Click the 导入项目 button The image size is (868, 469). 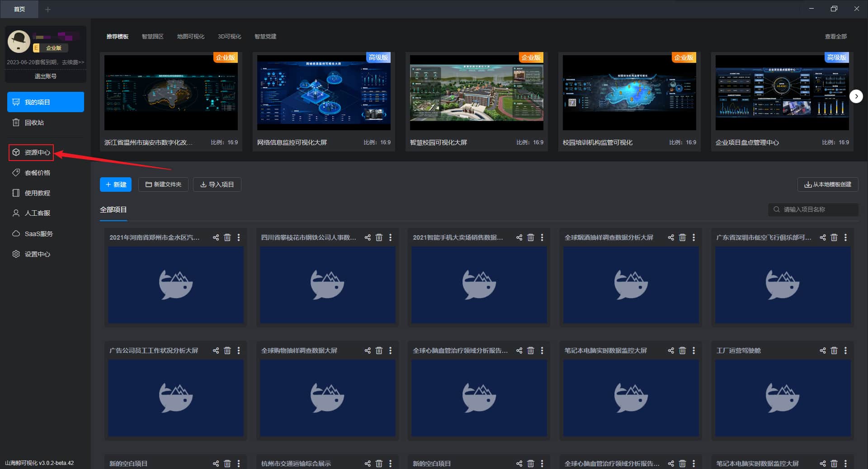click(x=217, y=185)
